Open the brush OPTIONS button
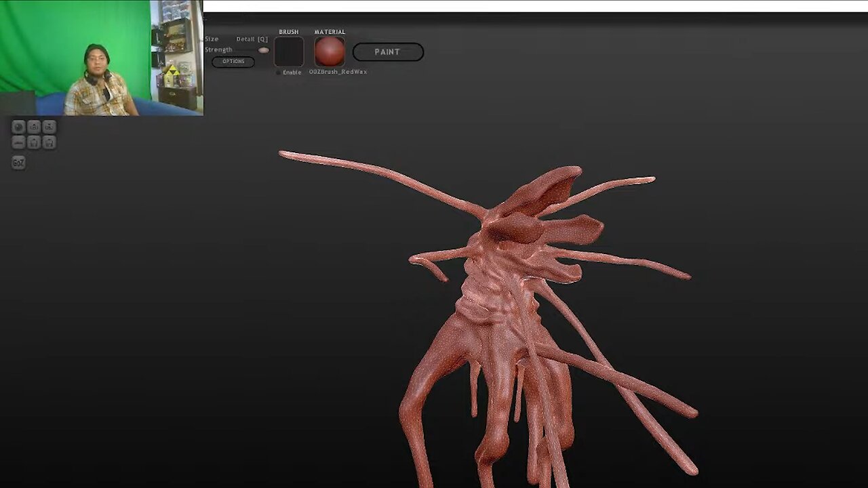Image resolution: width=868 pixels, height=488 pixels. (x=233, y=62)
